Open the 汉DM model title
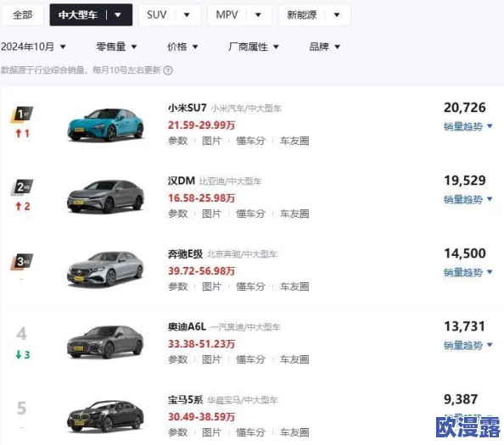This screenshot has width=504, height=445. [182, 181]
